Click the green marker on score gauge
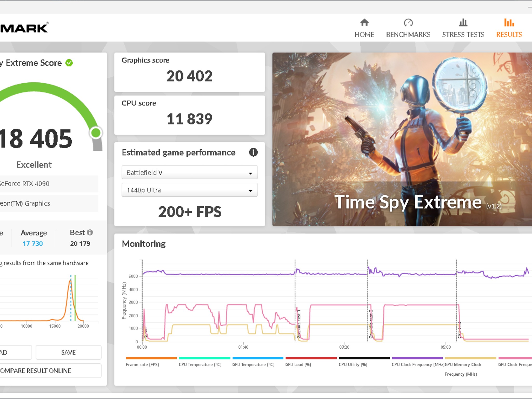The height and width of the screenshot is (399, 532). tap(96, 133)
